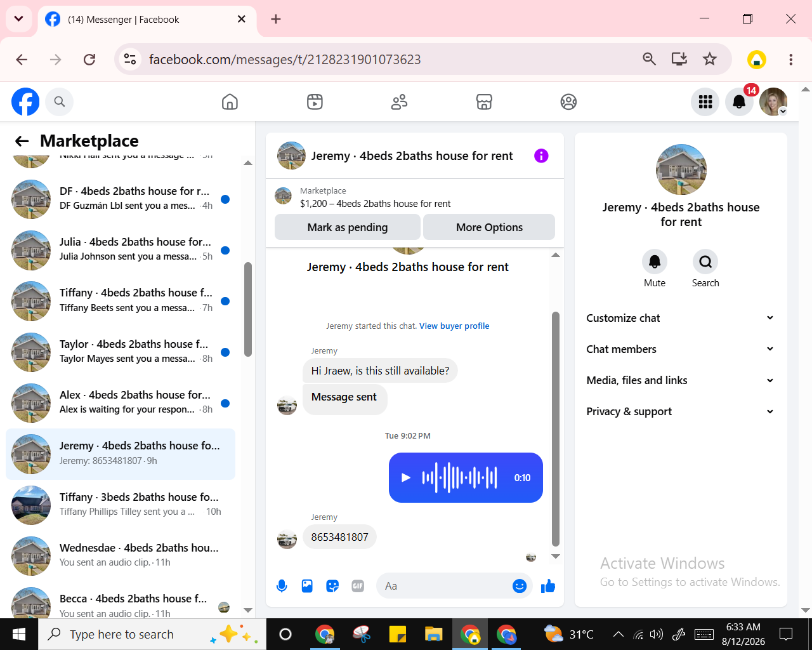Open conversation information purple i icon
This screenshot has height=650, width=812.
(x=541, y=156)
